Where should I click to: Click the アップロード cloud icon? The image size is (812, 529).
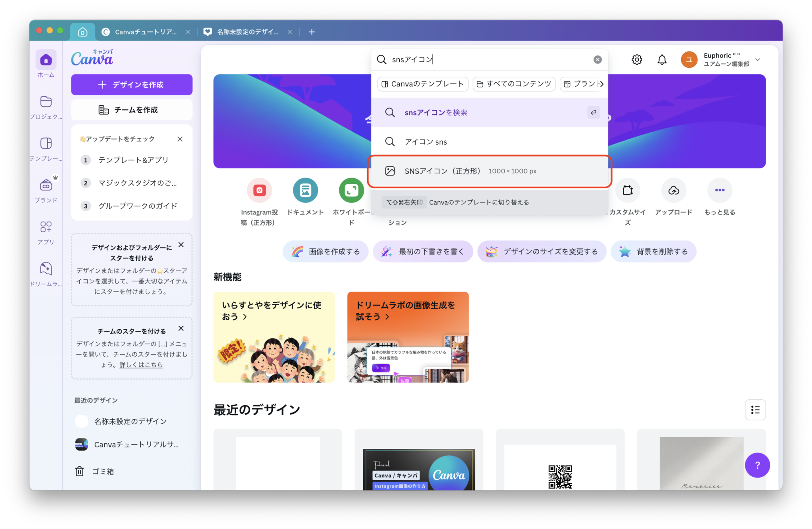[674, 190]
